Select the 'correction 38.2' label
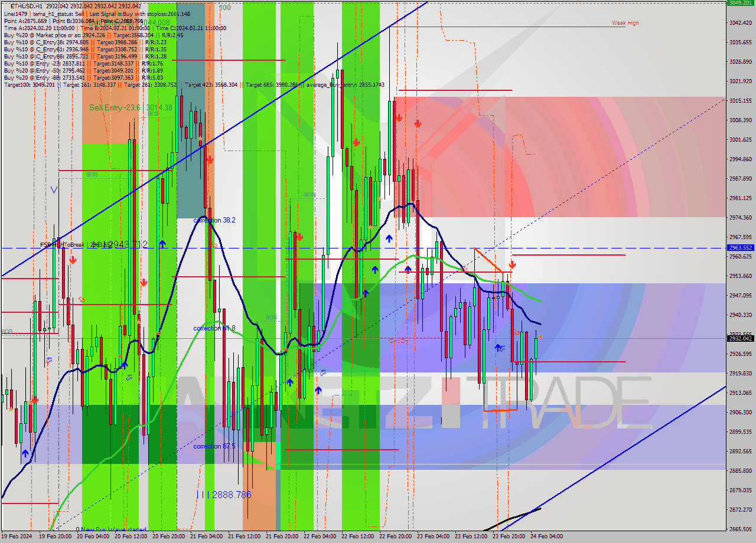 pyautogui.click(x=214, y=220)
